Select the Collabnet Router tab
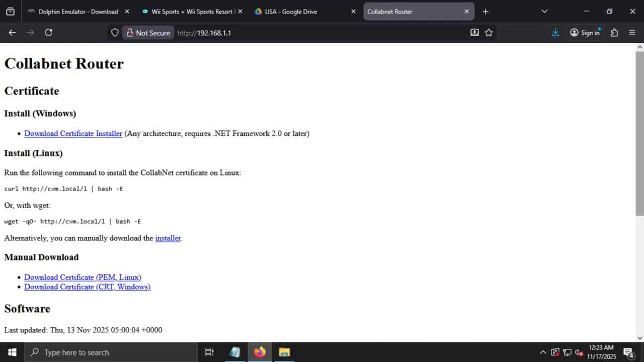The height and width of the screenshot is (362, 644). (419, 12)
